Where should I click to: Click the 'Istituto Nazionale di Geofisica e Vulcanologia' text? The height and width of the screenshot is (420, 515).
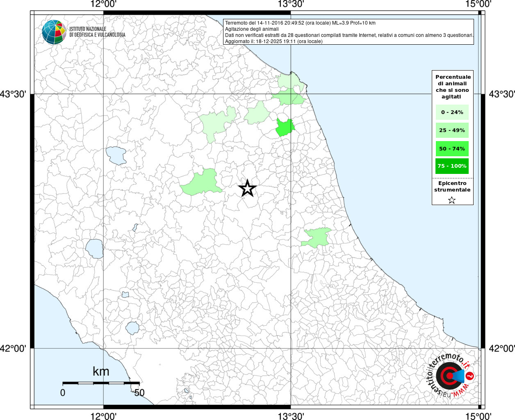tap(97, 32)
